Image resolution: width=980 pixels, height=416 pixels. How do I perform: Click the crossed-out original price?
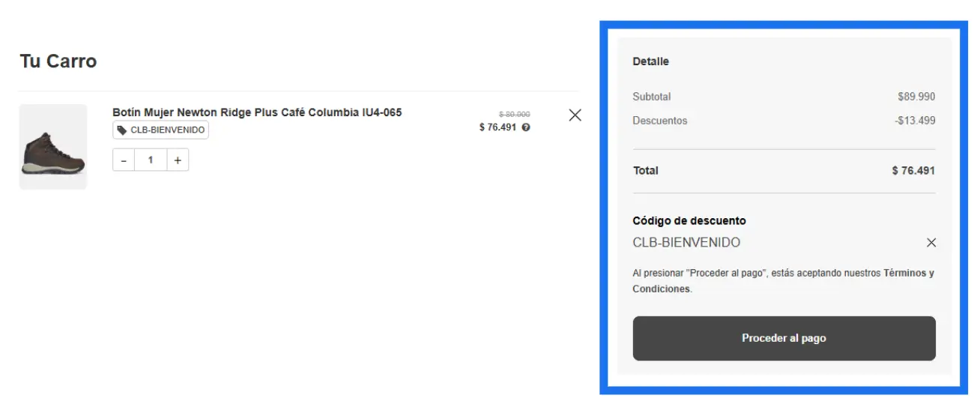point(515,115)
